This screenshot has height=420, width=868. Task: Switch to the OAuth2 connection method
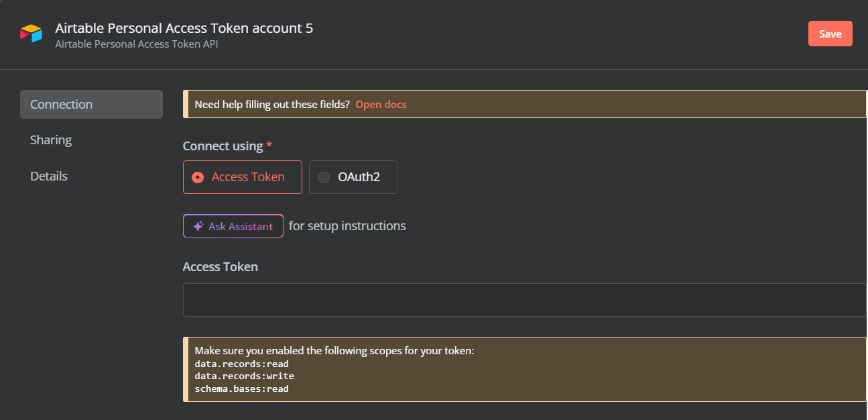[x=353, y=176]
